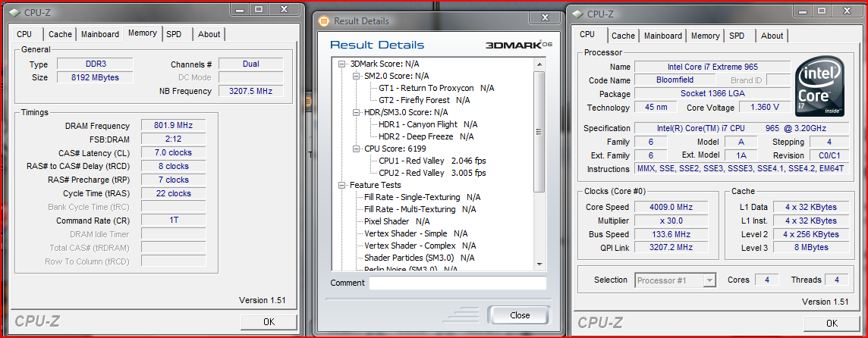Open SPD tab in left CPU-Z window
868x338 pixels.
coord(174,34)
